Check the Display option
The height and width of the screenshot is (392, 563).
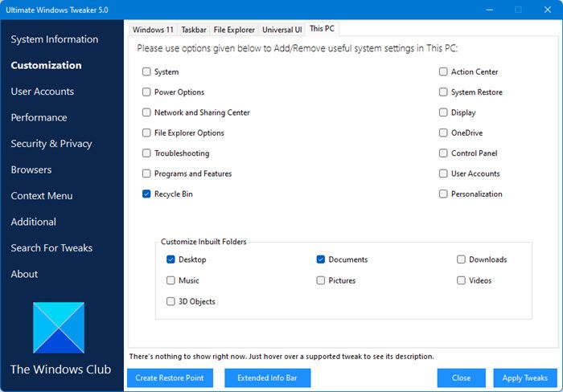coord(443,112)
